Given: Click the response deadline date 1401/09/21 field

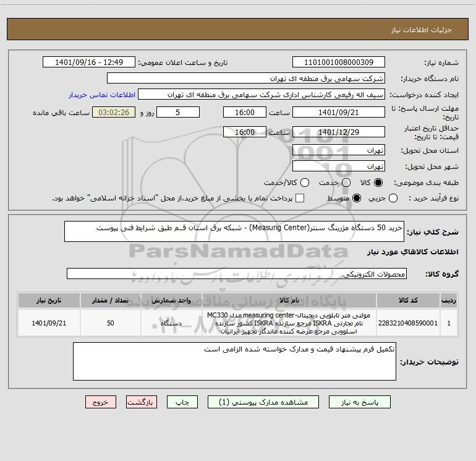Looking at the screenshot, I should [x=339, y=112].
